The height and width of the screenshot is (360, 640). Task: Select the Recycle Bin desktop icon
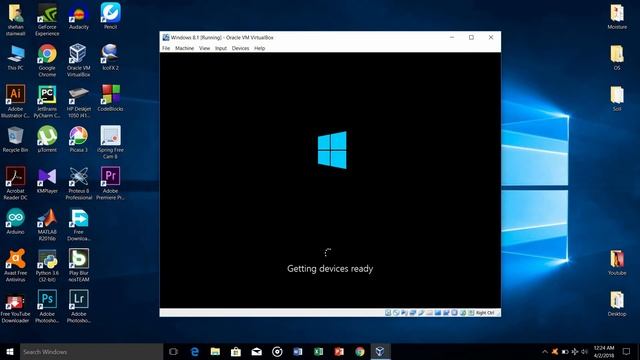pos(16,140)
